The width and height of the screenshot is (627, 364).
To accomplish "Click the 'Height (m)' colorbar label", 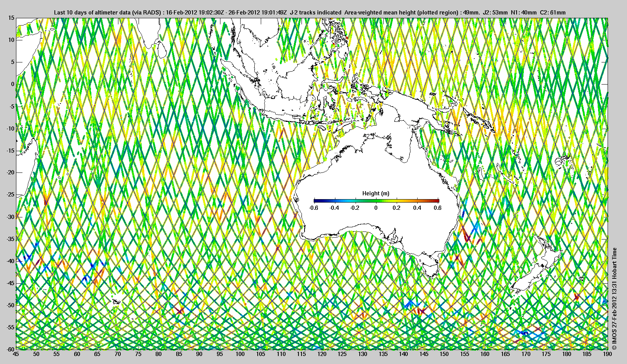I will (376, 193).
